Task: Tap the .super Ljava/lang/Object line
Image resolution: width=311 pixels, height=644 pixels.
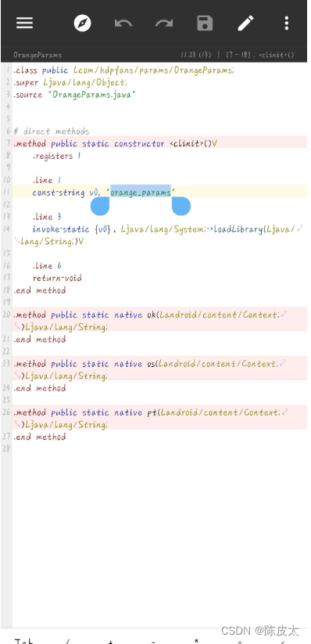Action: pos(70,82)
